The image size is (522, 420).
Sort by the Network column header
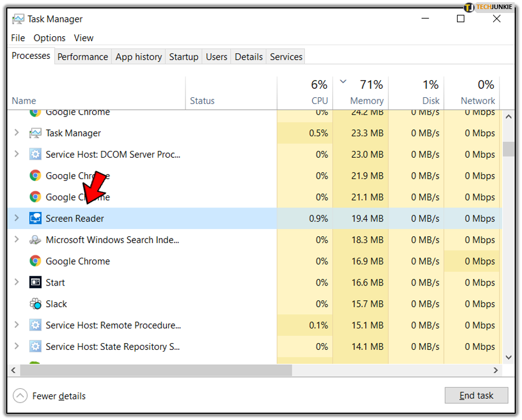click(472, 93)
